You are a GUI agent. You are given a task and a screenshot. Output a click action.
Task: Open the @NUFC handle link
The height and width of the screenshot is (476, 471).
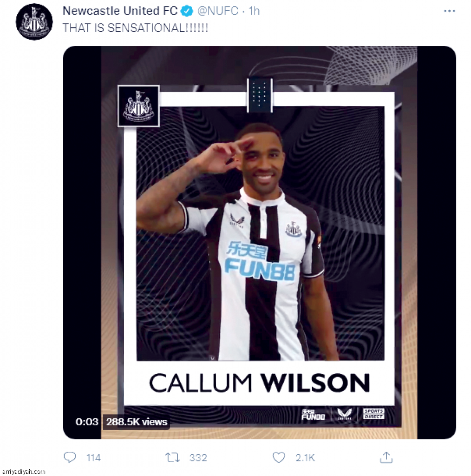pyautogui.click(x=218, y=11)
